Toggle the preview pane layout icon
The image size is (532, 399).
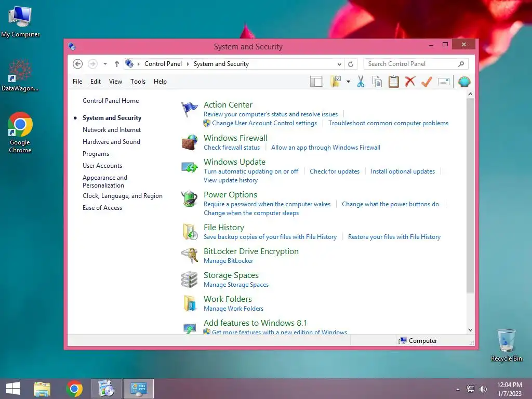(316, 82)
